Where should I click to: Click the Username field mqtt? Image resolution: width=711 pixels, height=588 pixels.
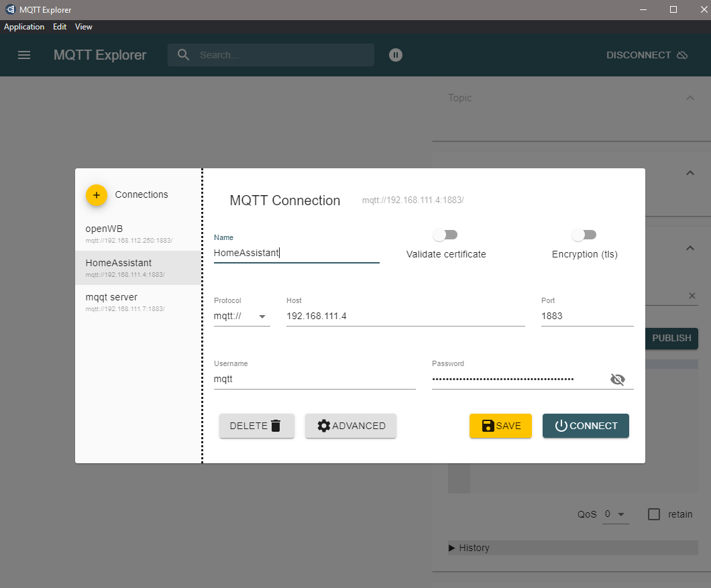pos(314,379)
